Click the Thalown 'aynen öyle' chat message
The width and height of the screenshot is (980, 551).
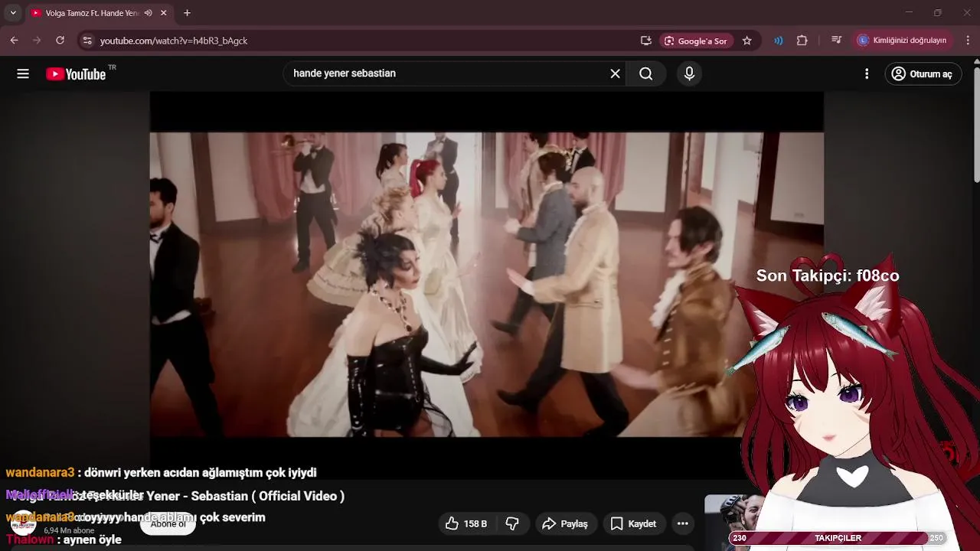point(64,540)
